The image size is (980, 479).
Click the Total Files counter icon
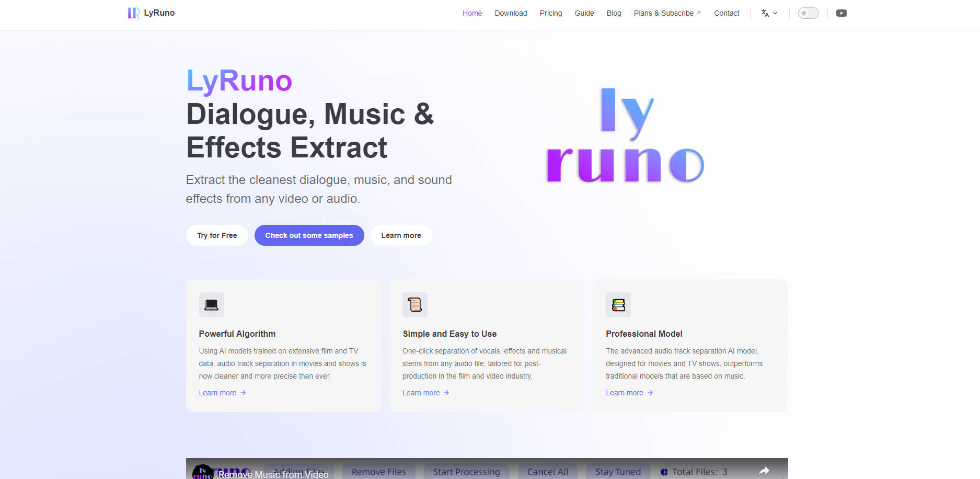pos(664,471)
